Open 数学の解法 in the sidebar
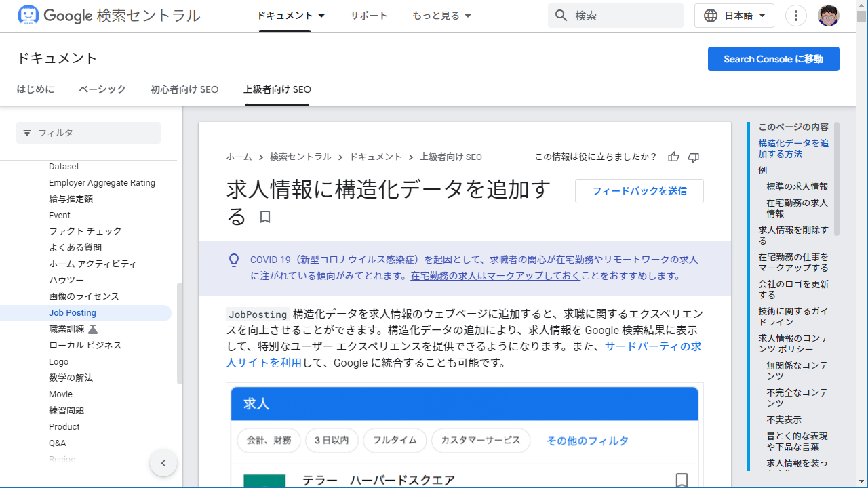Viewport: 868px width, 488px height. coord(71,378)
